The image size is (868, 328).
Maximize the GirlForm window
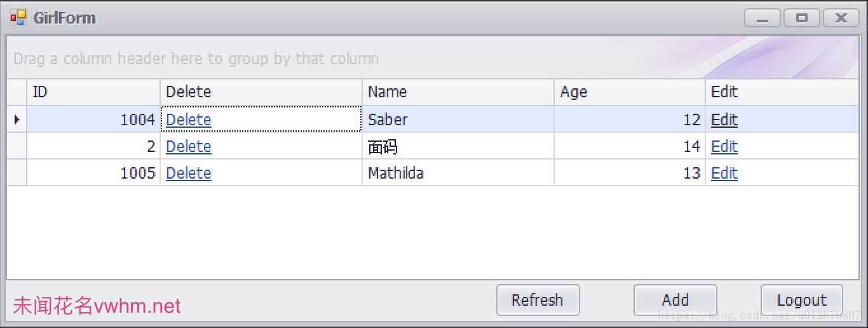pyautogui.click(x=802, y=18)
